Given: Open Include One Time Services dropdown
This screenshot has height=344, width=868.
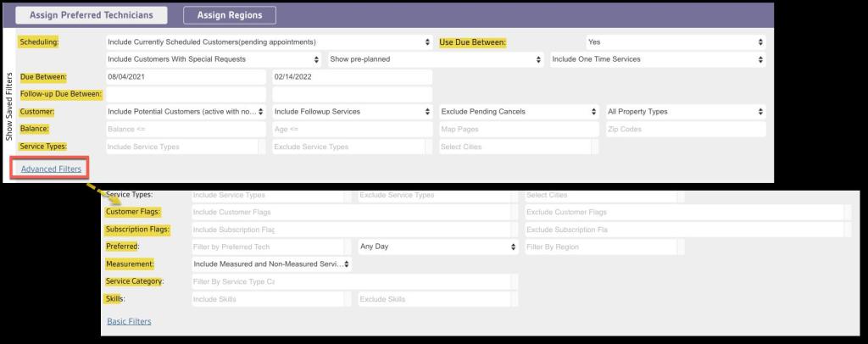Looking at the screenshot, I should (x=657, y=59).
